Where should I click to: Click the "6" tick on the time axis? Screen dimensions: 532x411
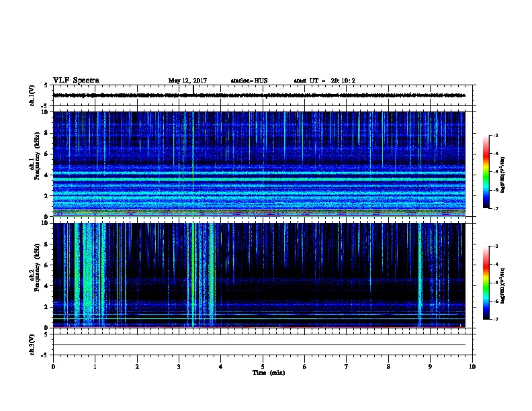[x=305, y=366]
